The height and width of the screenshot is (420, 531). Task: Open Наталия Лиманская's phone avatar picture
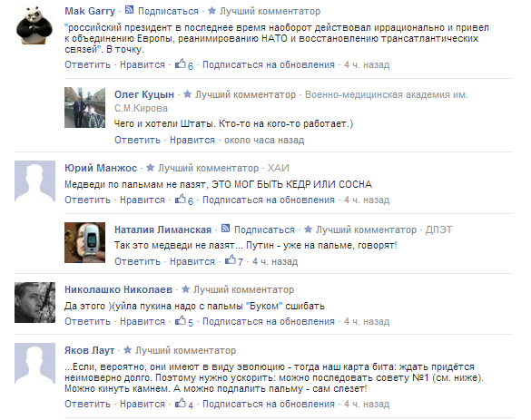click(x=84, y=243)
